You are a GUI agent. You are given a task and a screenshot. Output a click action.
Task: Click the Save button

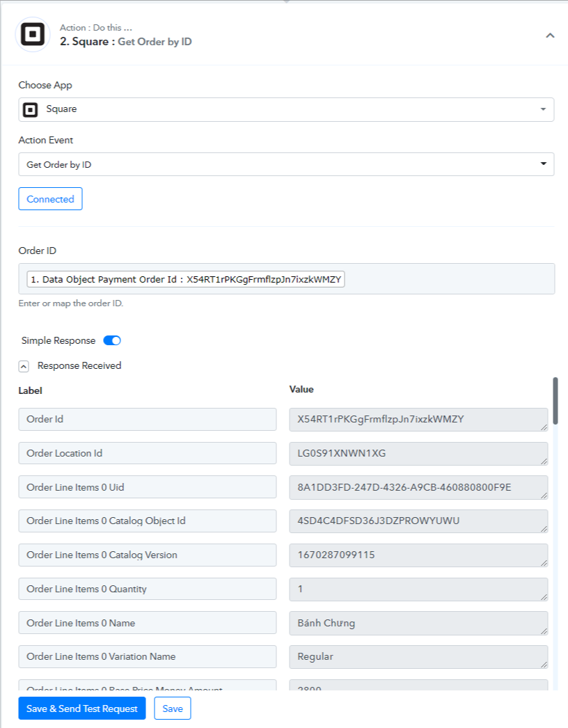click(173, 709)
